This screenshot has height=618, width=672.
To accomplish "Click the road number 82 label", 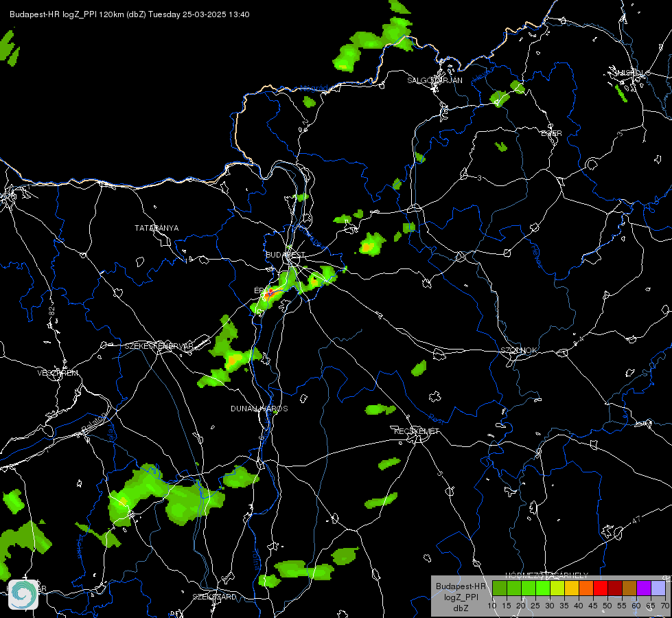I will 52,311.
